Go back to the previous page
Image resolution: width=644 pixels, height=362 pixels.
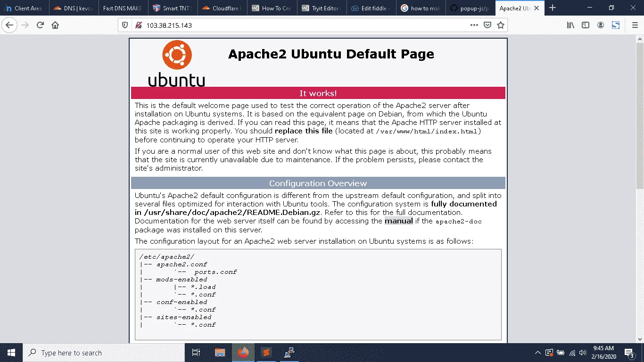(x=9, y=25)
